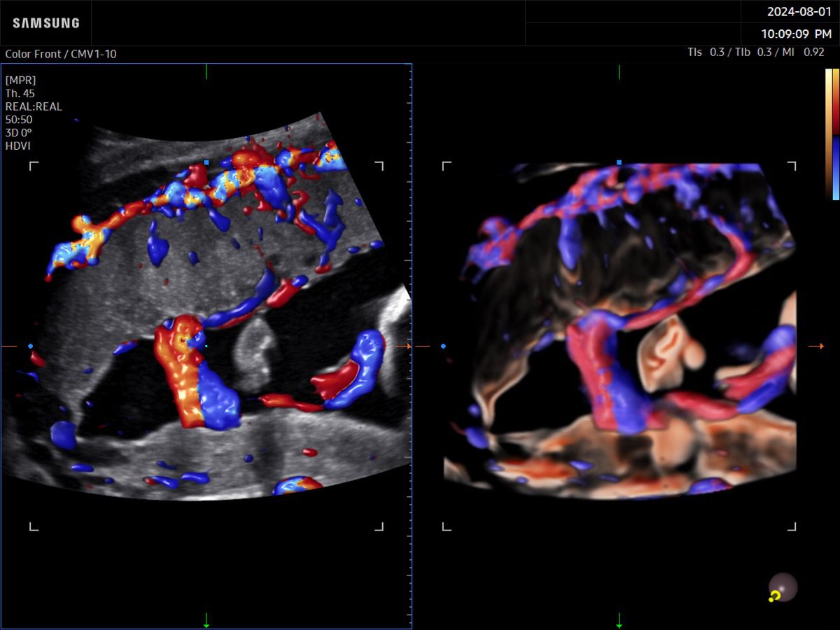
Task: Select the [MPR] mode label
Action: (x=20, y=80)
